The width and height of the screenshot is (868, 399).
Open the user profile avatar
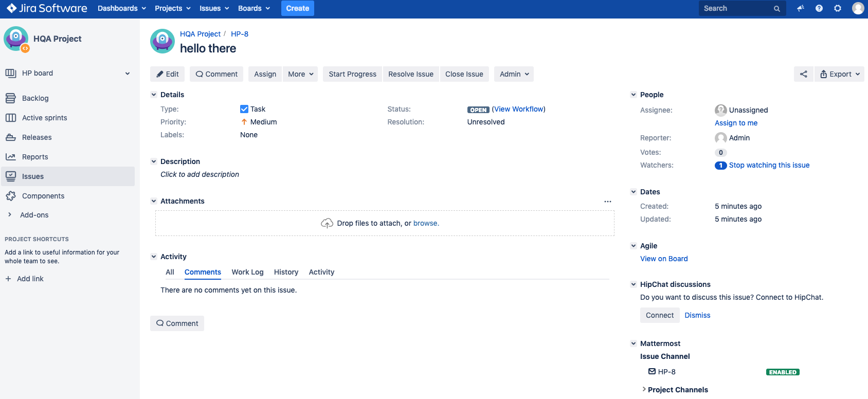point(858,8)
